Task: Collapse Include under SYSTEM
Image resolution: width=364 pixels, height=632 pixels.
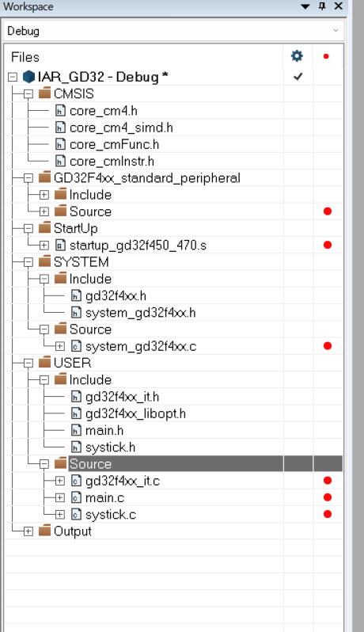Action: [x=44, y=280]
